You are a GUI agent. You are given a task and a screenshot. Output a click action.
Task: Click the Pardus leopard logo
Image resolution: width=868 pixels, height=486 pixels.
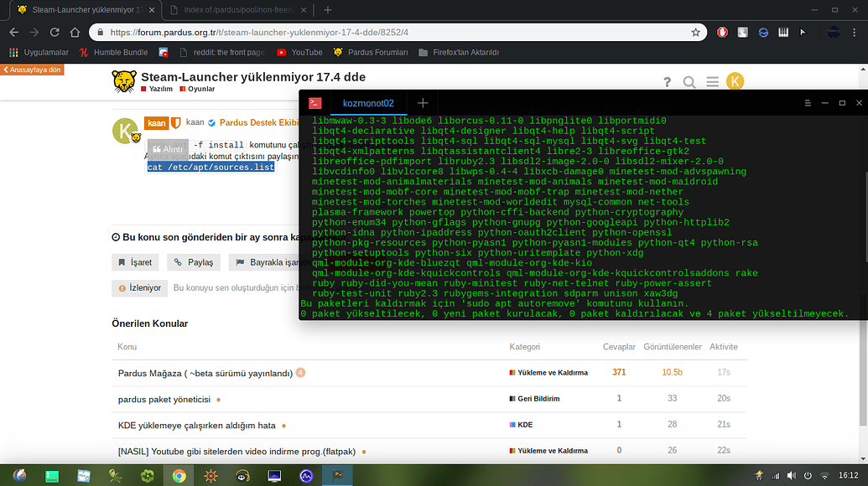point(124,81)
